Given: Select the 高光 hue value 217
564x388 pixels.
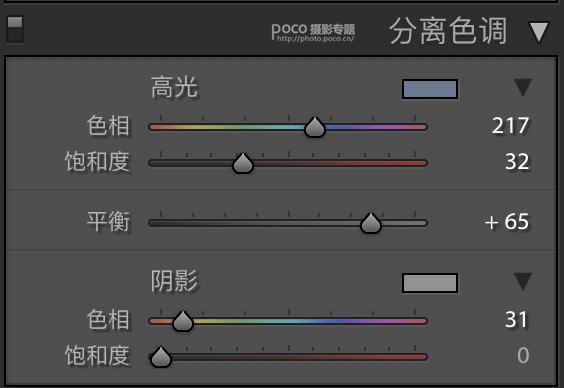Looking at the screenshot, I should (510, 125).
